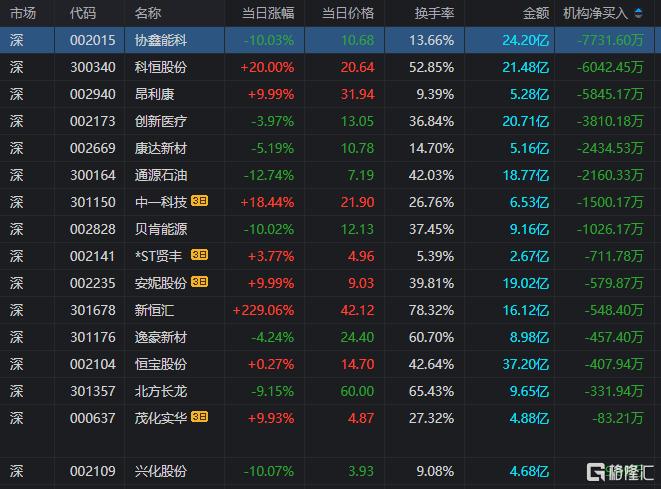Click the 3日 badge next to 中一科技
661x489 pixels.
tap(199, 201)
